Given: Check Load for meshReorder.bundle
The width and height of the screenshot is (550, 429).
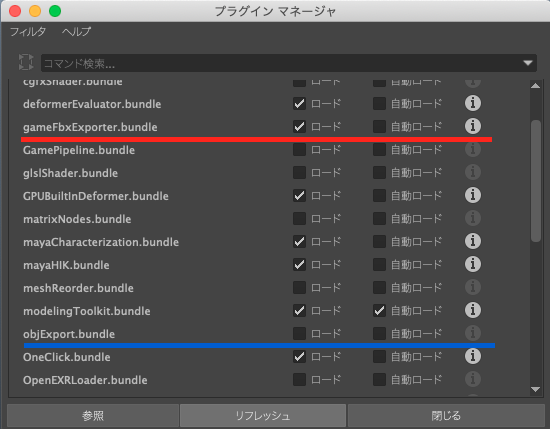Looking at the screenshot, I should pyautogui.click(x=299, y=288).
